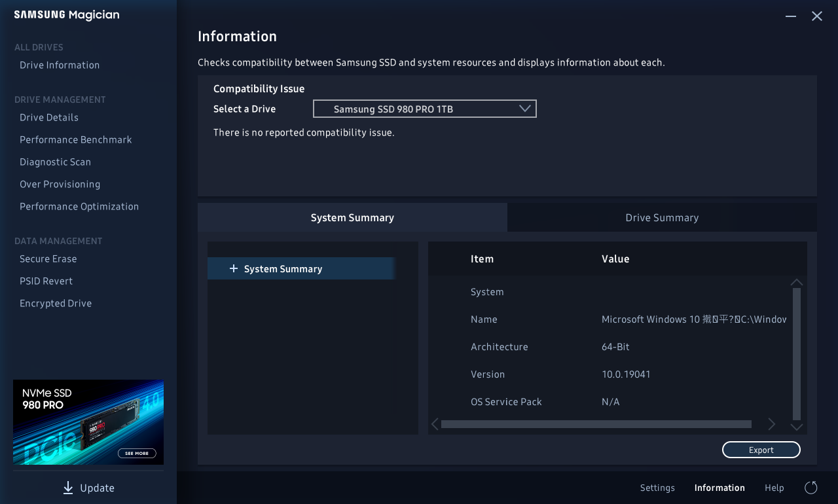This screenshot has width=838, height=504.
Task: Click the vertical scrollbar track
Action: coord(796,353)
